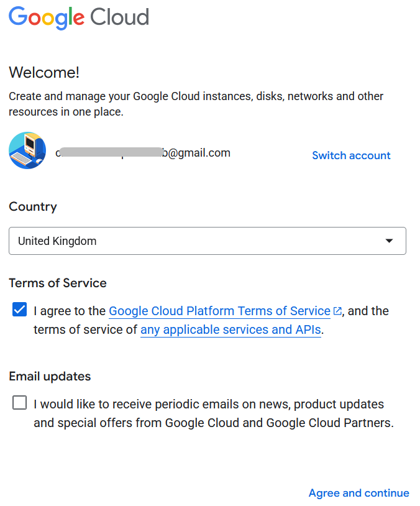Click the 'Terms of Service' section heading
Image resolution: width=420 pixels, height=506 pixels.
pos(57,283)
